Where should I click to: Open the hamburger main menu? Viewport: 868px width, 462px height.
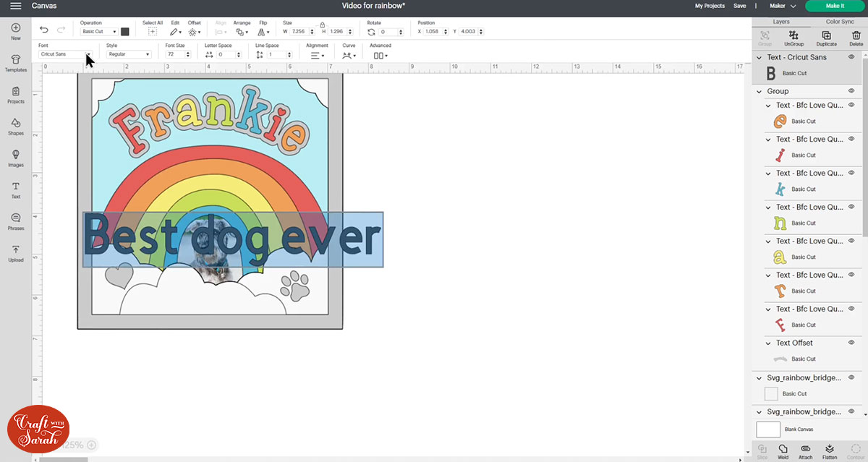pyautogui.click(x=15, y=6)
